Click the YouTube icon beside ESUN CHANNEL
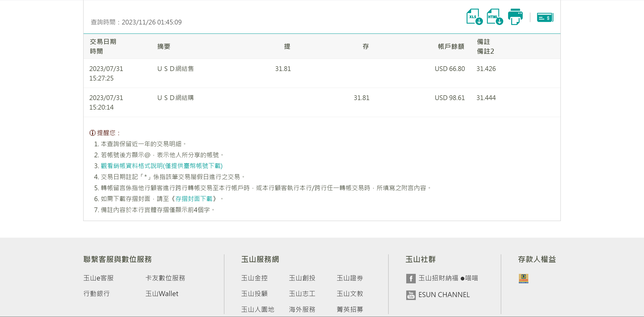Screen dimensions: 644x317 coord(411,295)
